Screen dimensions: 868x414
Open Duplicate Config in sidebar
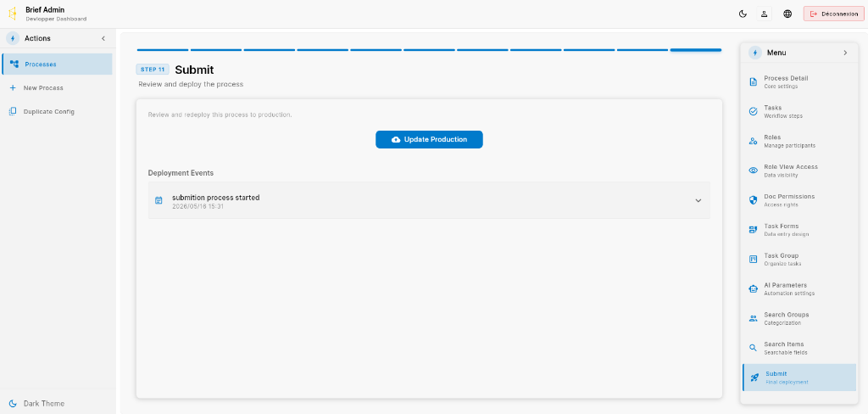coord(57,111)
